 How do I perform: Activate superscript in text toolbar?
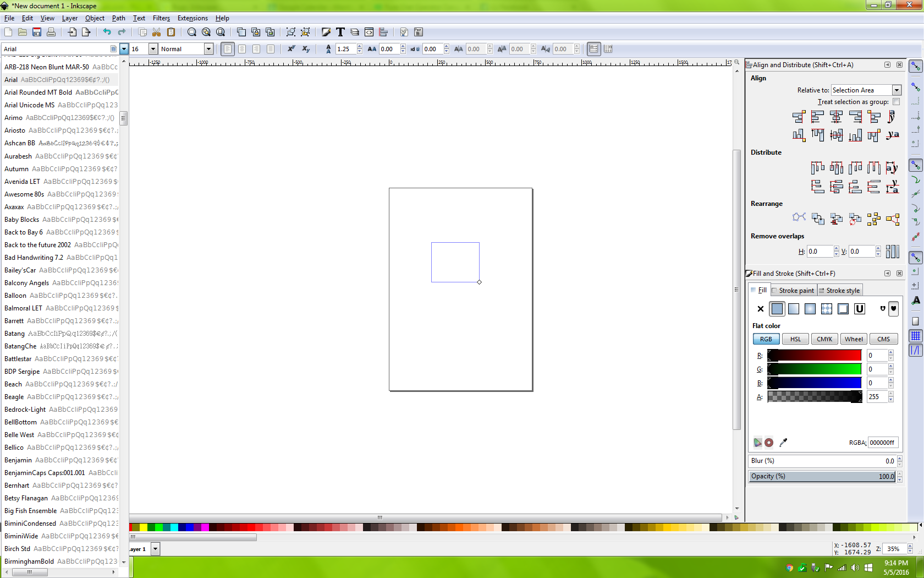[x=291, y=49]
